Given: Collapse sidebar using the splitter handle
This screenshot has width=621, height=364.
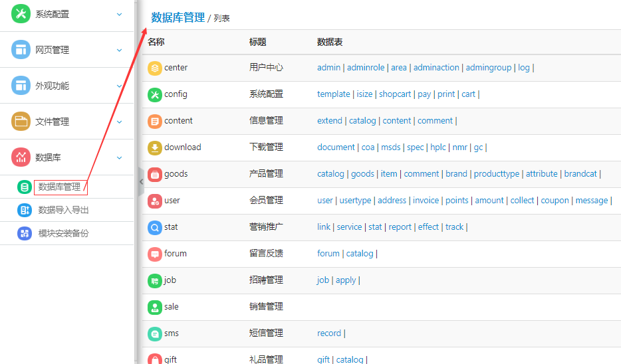Looking at the screenshot, I should point(140,181).
